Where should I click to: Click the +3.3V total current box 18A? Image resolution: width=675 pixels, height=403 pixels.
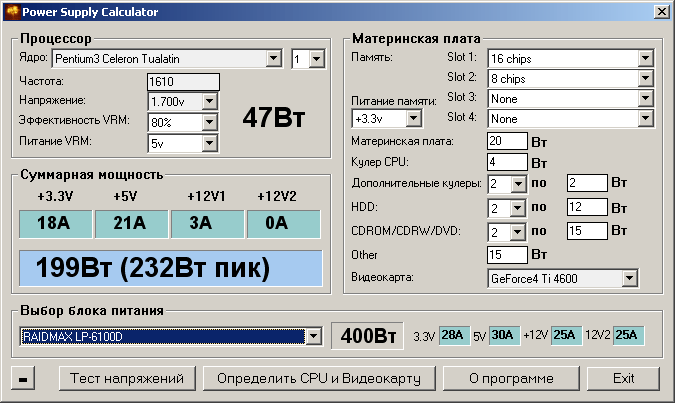56,224
